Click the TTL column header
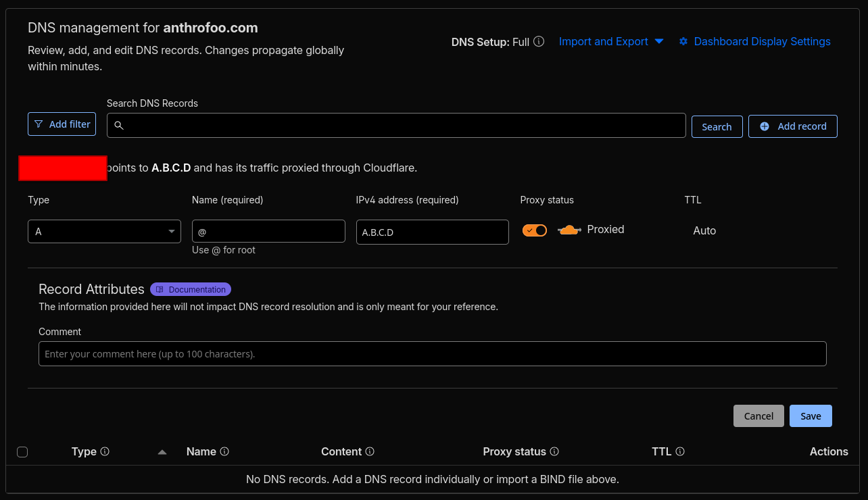Viewport: 868px width, 500px height. coord(662,451)
